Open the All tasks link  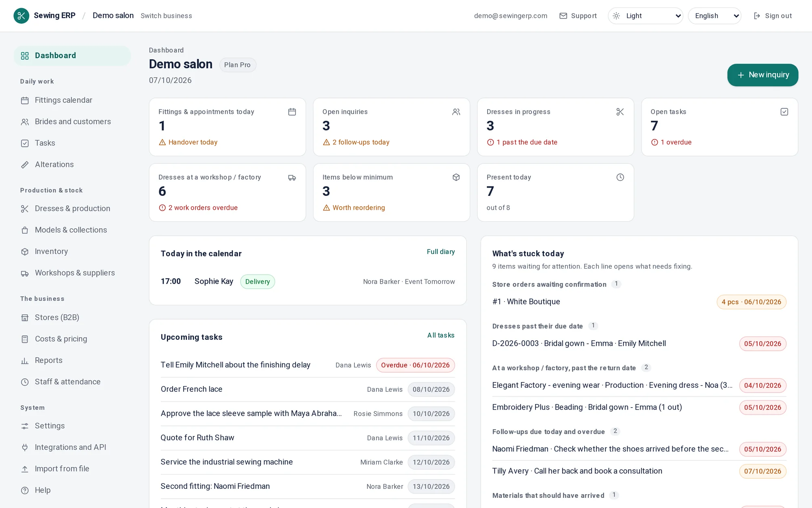(441, 335)
